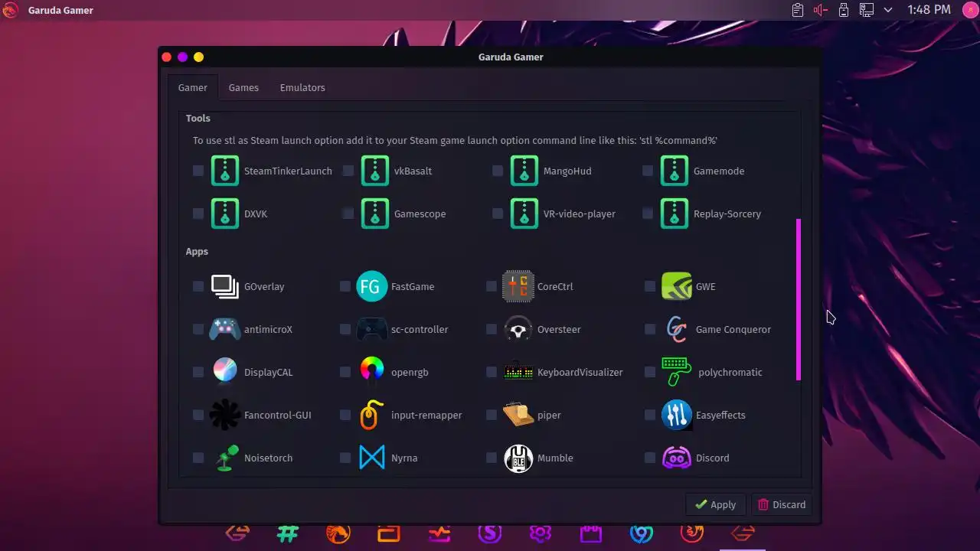This screenshot has width=980, height=551.
Task: Click the KeyboardVisualizer label
Action: [x=580, y=372]
